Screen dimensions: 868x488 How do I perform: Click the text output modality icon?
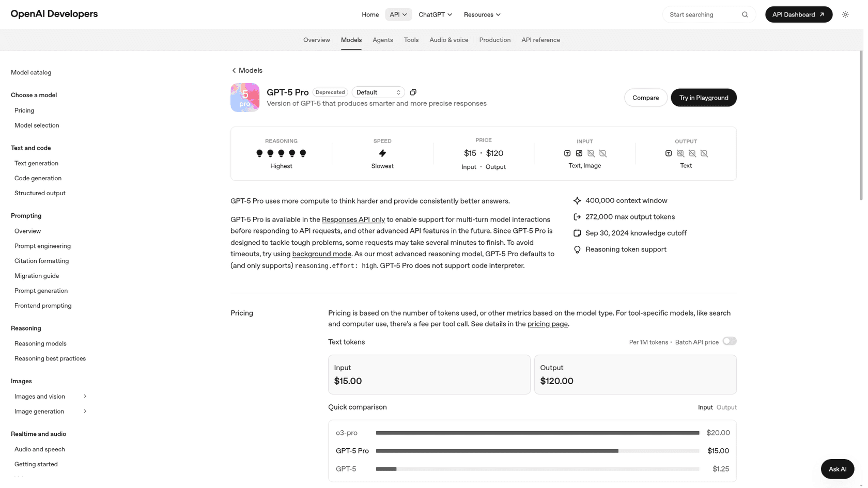tap(669, 153)
